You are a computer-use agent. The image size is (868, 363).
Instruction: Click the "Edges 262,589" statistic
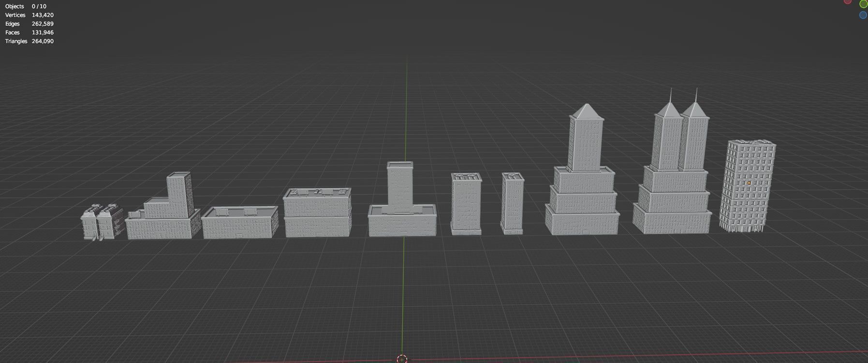[x=29, y=24]
